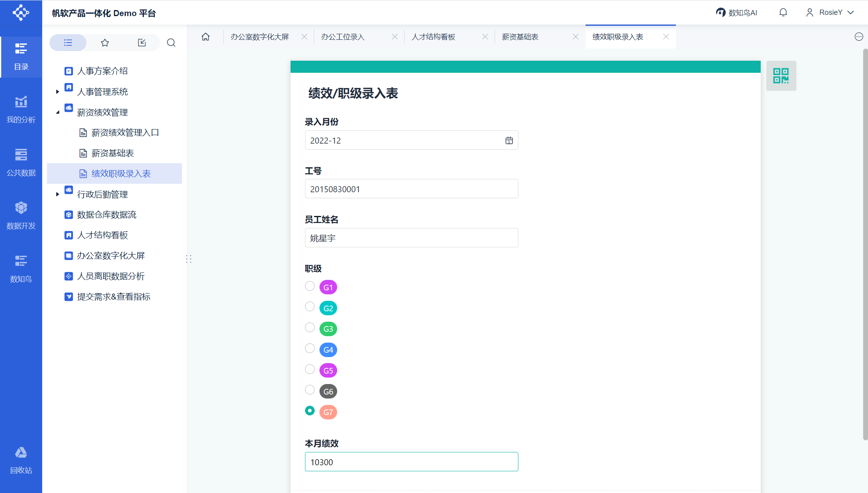868x493 pixels.
Task: Click the 本月绩效 input field
Action: (x=411, y=462)
